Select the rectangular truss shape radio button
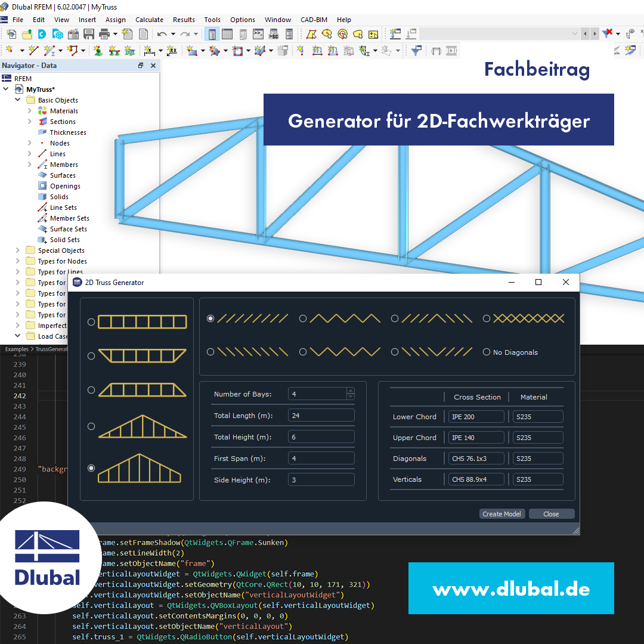This screenshot has height=644, width=644. pyautogui.click(x=91, y=322)
